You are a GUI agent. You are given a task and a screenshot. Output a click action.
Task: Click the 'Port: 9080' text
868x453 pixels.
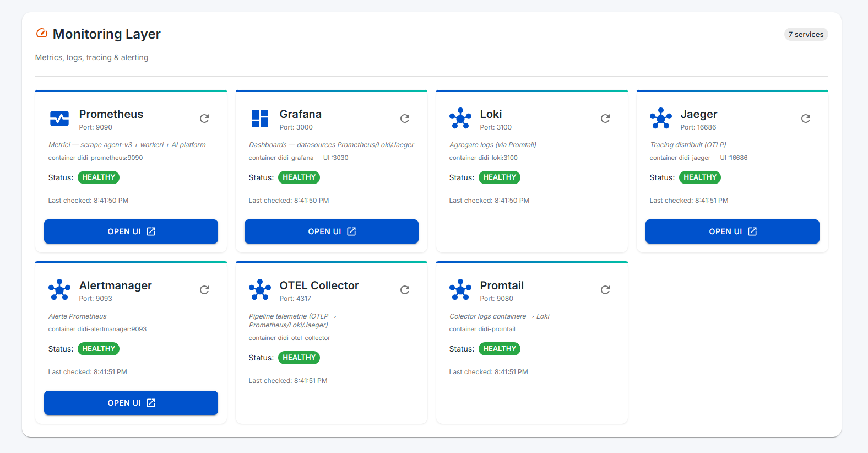tap(497, 299)
